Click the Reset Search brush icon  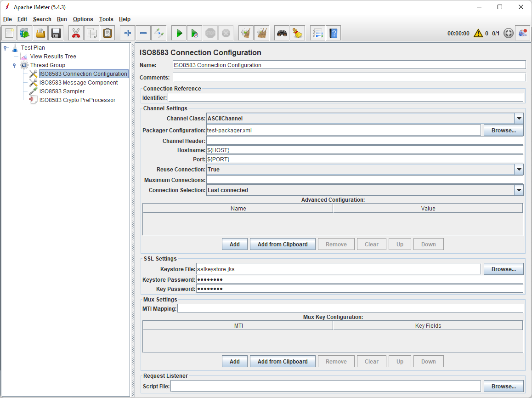298,33
